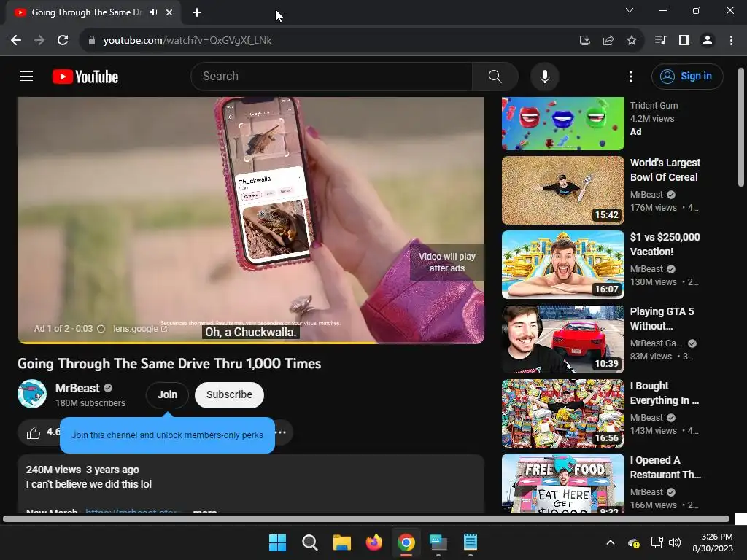This screenshot has width=747, height=560.
Task: Open volume control in system tray
Action: point(674,542)
